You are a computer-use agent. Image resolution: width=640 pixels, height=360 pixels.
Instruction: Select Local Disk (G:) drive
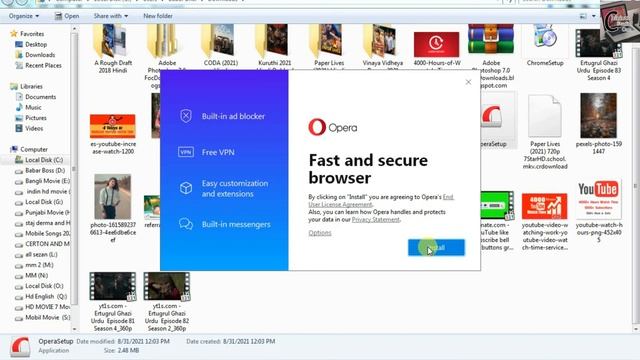tap(39, 202)
